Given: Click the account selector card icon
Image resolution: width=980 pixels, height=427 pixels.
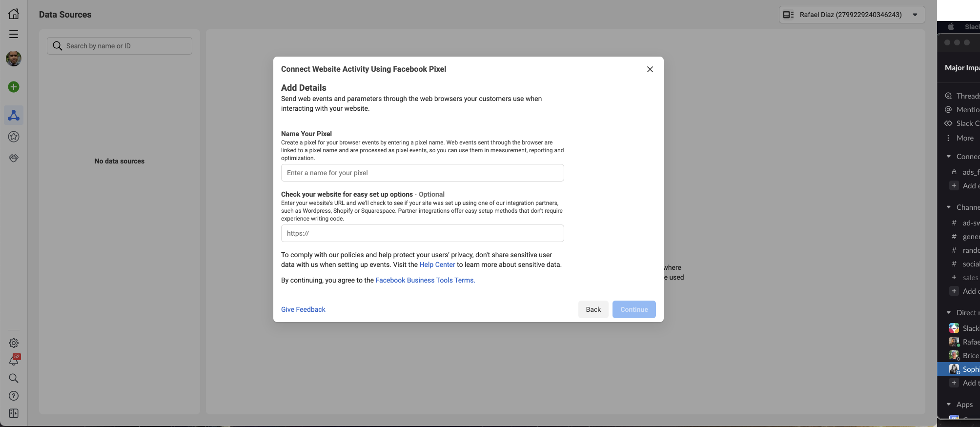Looking at the screenshot, I should click(788, 15).
